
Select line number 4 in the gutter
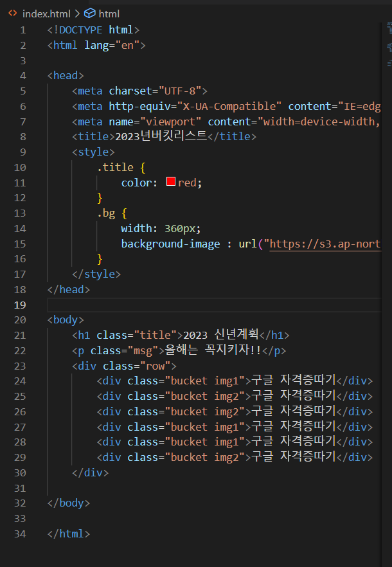tap(23, 76)
